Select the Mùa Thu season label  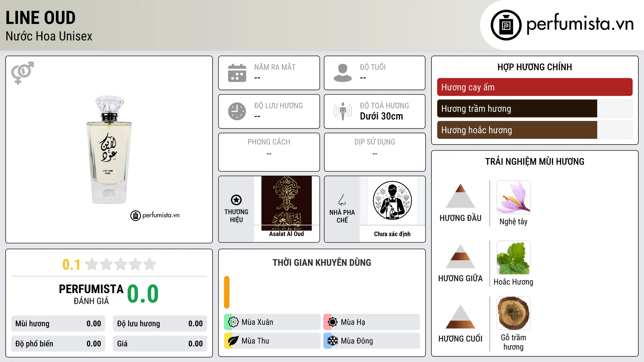255,341
